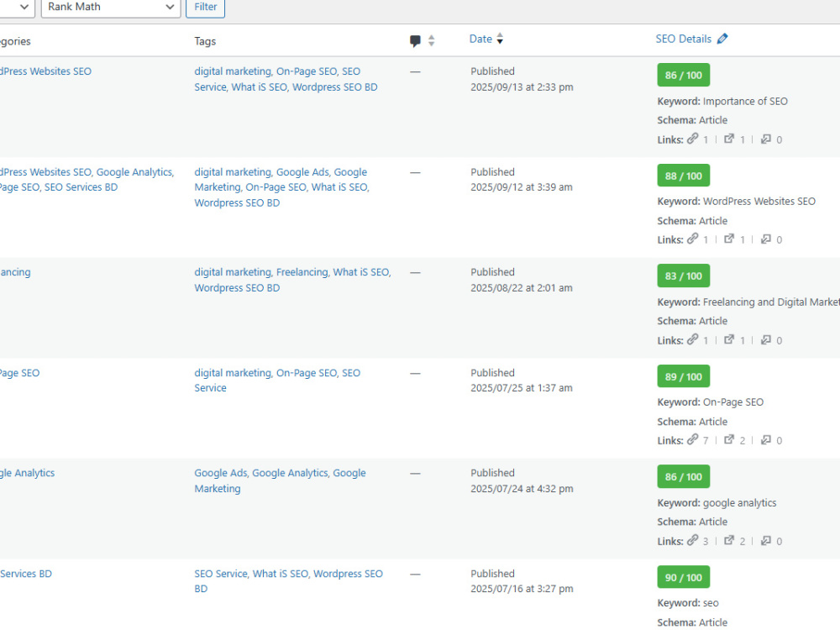Open 'Google Ads' tag in the second row

(302, 172)
